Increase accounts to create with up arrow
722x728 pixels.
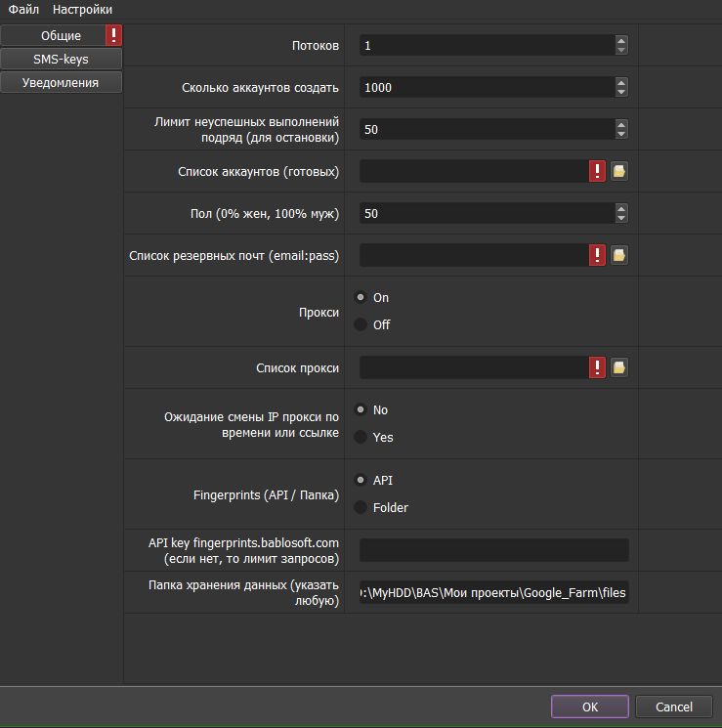(621, 83)
